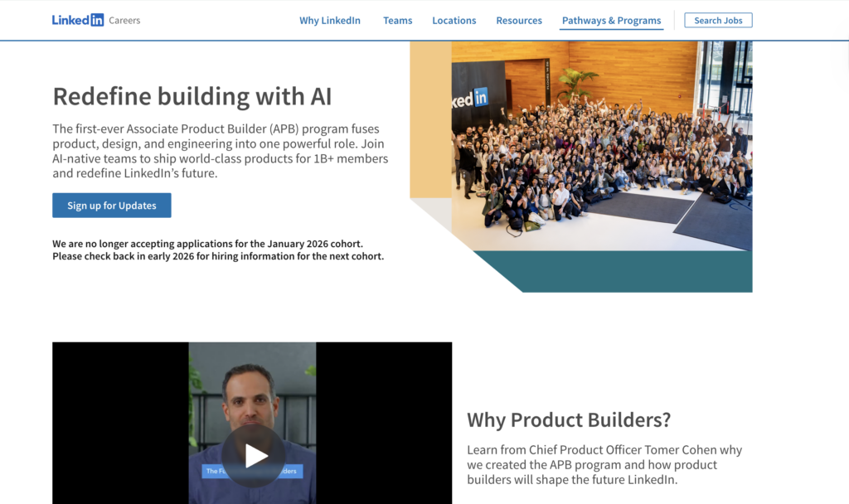849x504 pixels.
Task: Click the paragraph mentioning Tomer Cohen
Action: click(604, 465)
